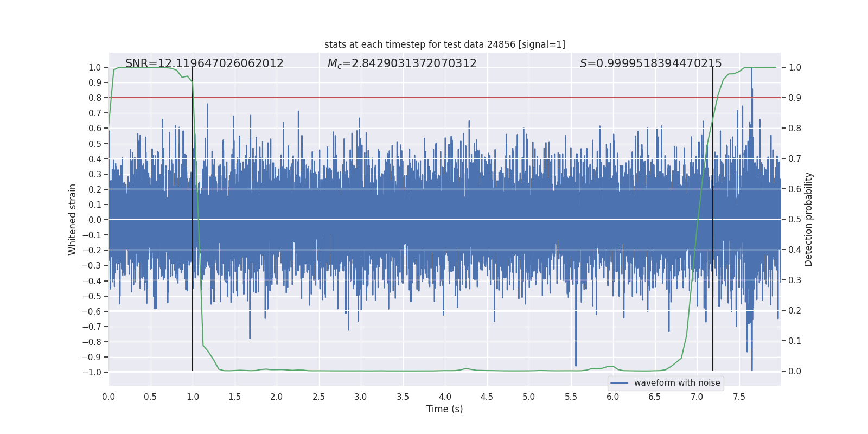The width and height of the screenshot is (868, 434).
Task: Select the 1.0 tick on the time axis
Action: click(193, 397)
